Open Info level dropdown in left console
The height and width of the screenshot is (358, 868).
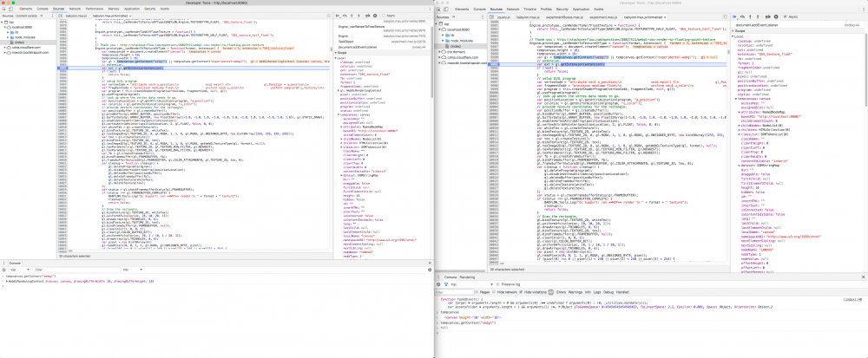pos(133,270)
